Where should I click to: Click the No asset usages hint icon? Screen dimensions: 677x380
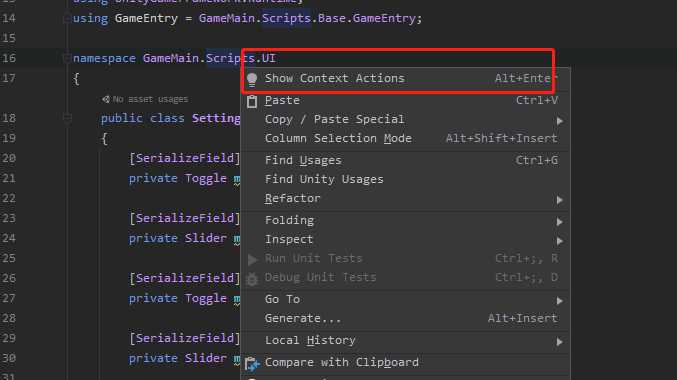[106, 99]
